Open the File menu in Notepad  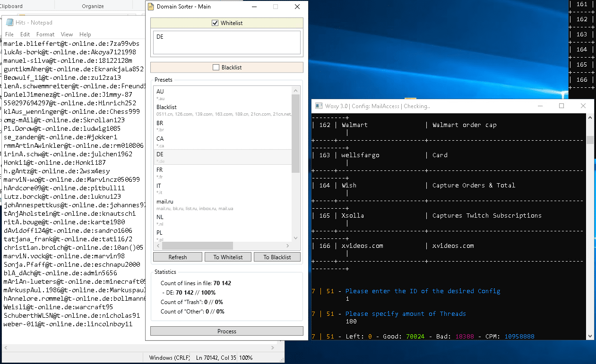coord(9,34)
